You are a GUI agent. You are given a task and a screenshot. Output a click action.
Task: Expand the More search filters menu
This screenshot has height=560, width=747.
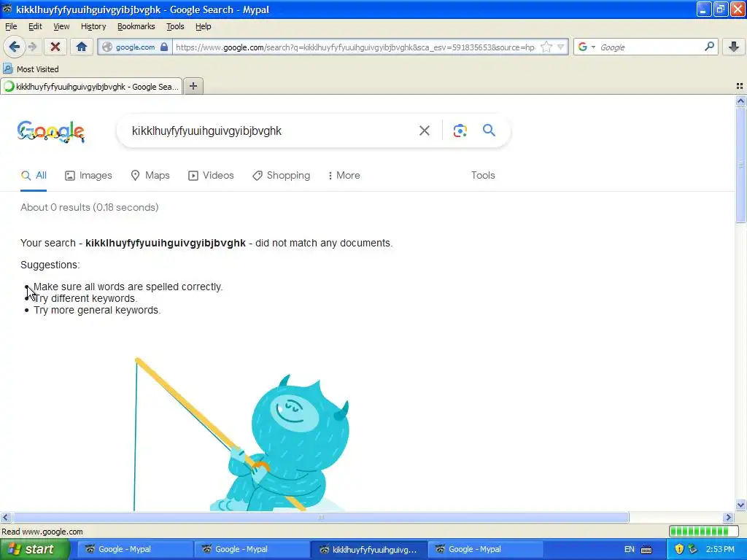pyautogui.click(x=344, y=175)
